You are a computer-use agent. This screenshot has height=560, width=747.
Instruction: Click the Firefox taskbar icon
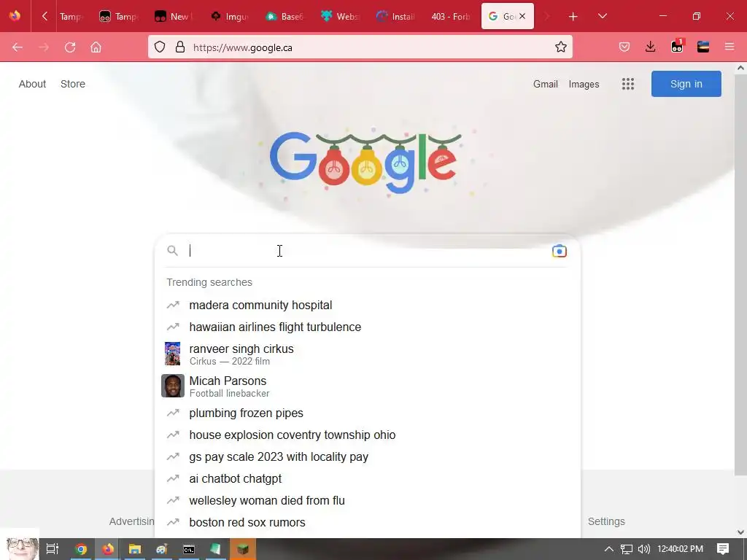pos(108,549)
